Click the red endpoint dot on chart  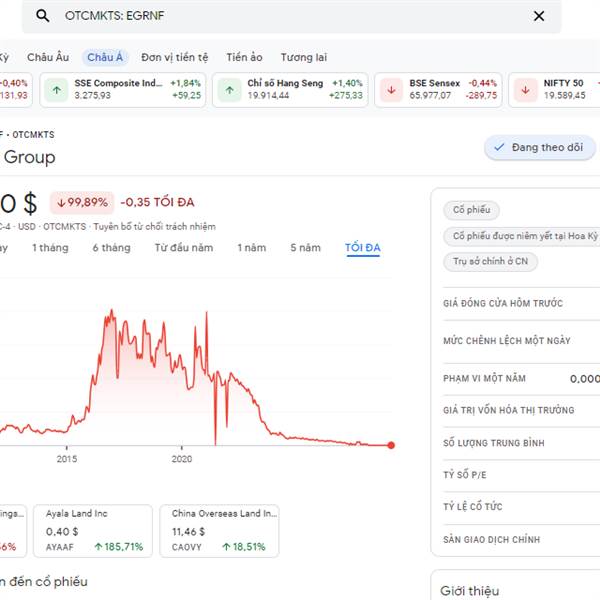391,445
